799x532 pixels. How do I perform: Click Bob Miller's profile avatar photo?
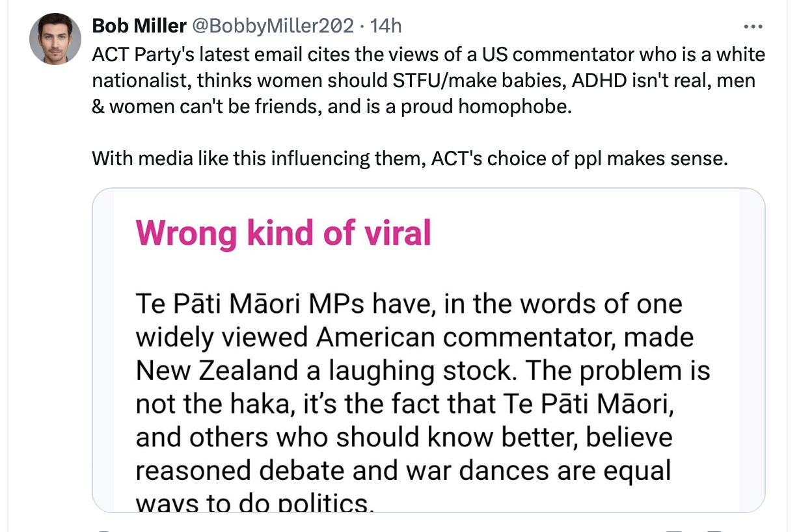click(55, 38)
